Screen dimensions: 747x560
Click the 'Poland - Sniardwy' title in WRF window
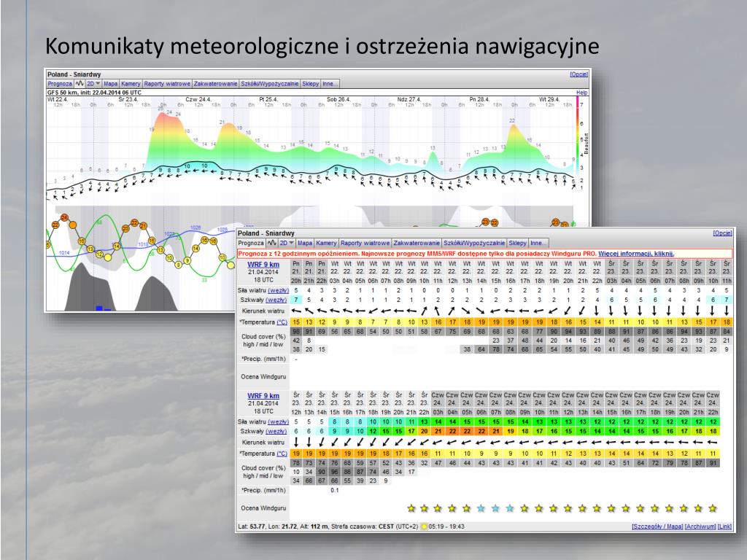point(266,233)
